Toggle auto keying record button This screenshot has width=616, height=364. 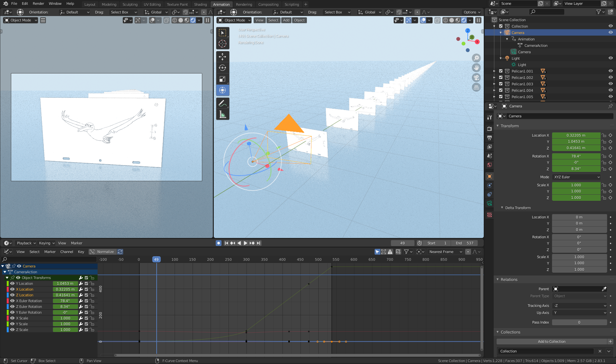coord(219,243)
